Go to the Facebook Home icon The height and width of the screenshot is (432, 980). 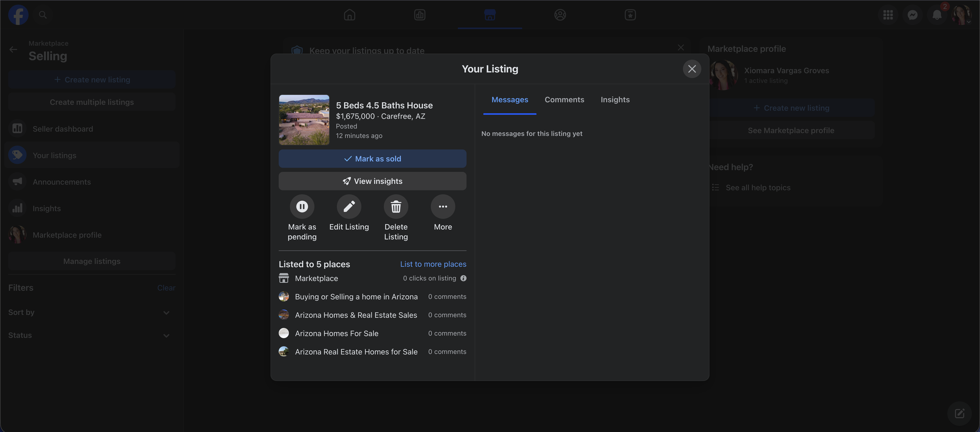pyautogui.click(x=349, y=15)
